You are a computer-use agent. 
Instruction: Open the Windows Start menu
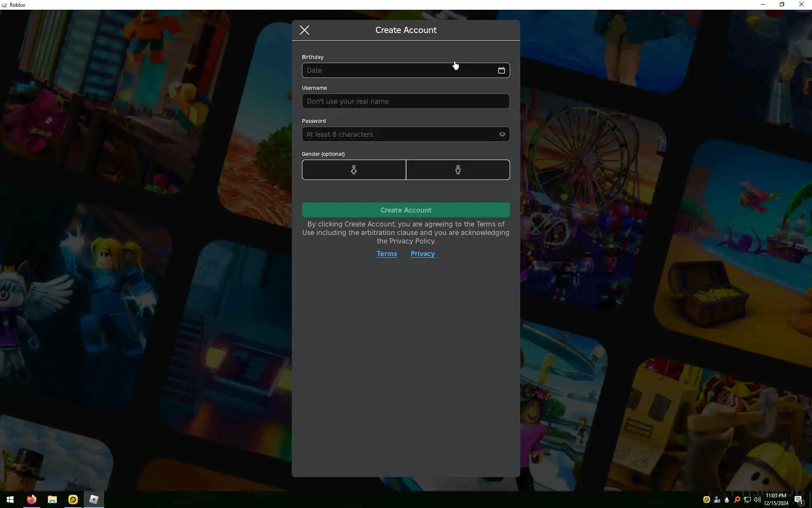pyautogui.click(x=10, y=500)
